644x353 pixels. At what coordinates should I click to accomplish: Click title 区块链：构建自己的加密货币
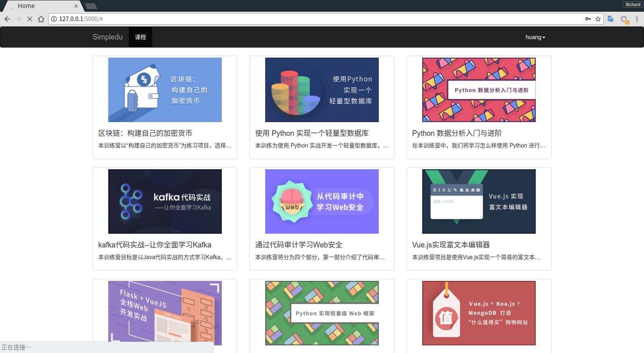point(145,133)
